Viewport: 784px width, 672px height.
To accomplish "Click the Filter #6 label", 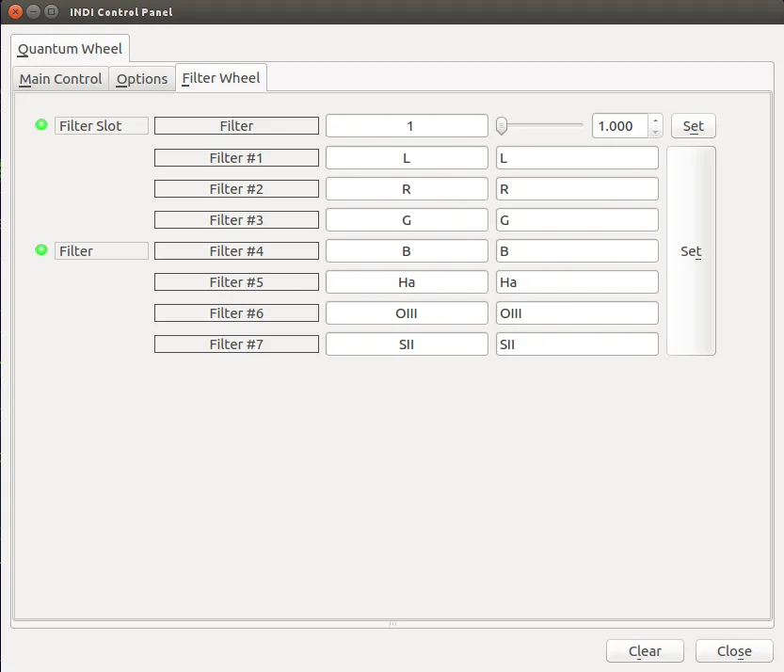I will 236,313.
